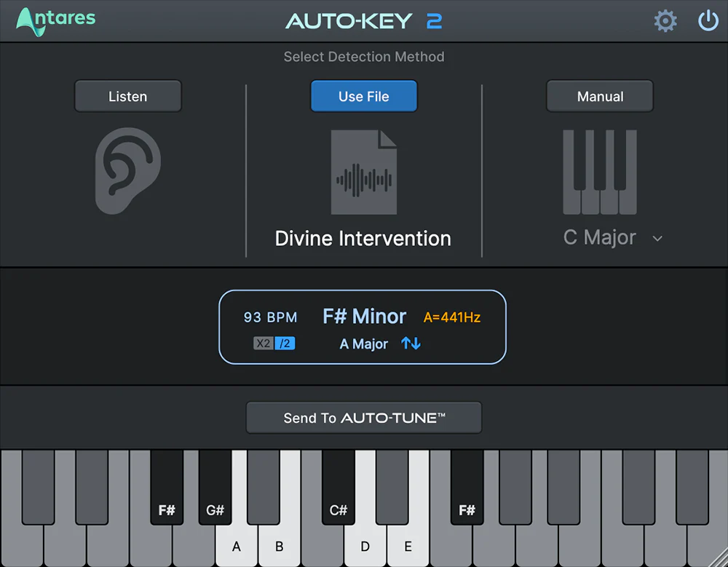728x567 pixels.
Task: Click A Major to switch to relative key
Action: (x=363, y=344)
